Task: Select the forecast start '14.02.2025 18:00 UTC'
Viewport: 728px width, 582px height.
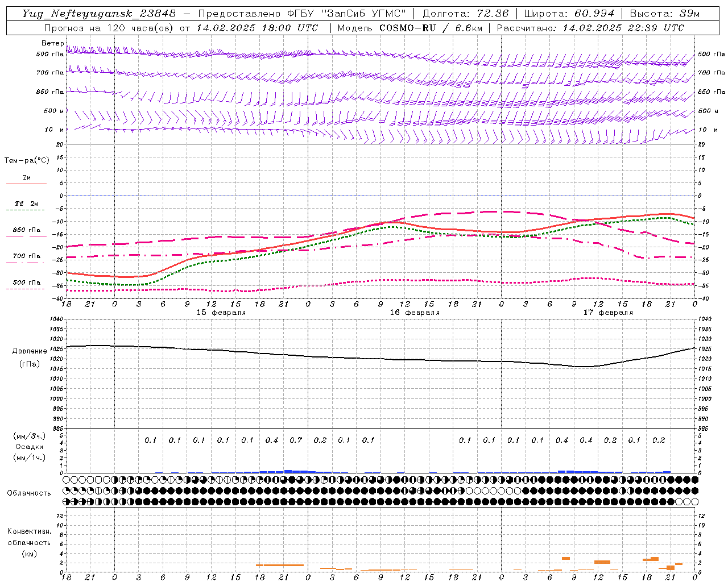Action: [257, 28]
